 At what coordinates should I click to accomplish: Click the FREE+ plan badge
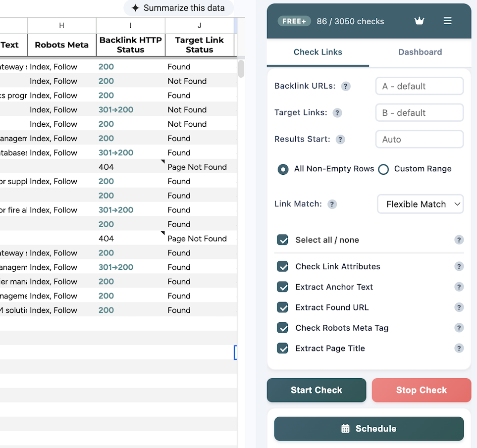tap(294, 21)
